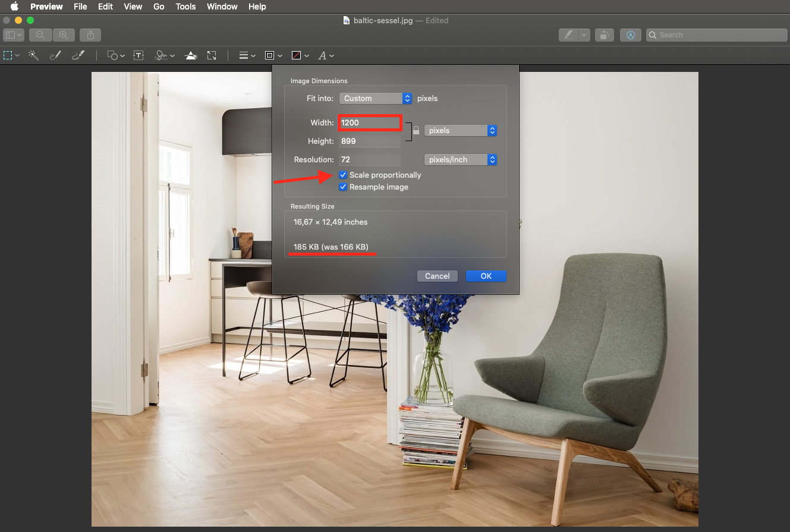Click the OK button
This screenshot has width=790, height=532.
[x=486, y=276]
